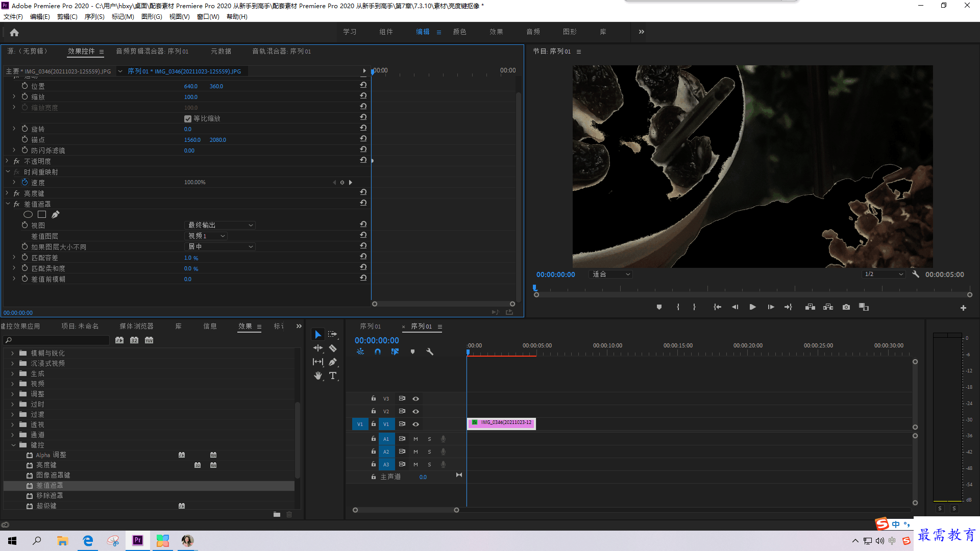Image resolution: width=980 pixels, height=551 pixels.
Task: Open 文件(F) menu
Action: point(13,17)
